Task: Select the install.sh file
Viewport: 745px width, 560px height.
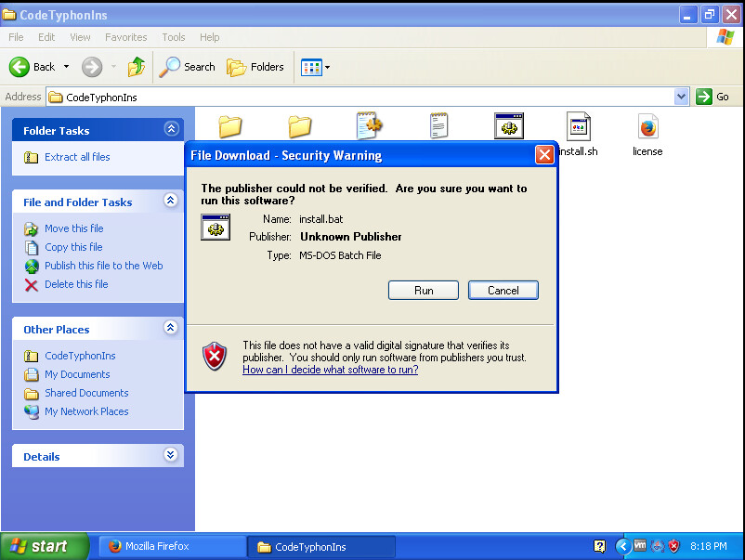Action: pos(578,135)
